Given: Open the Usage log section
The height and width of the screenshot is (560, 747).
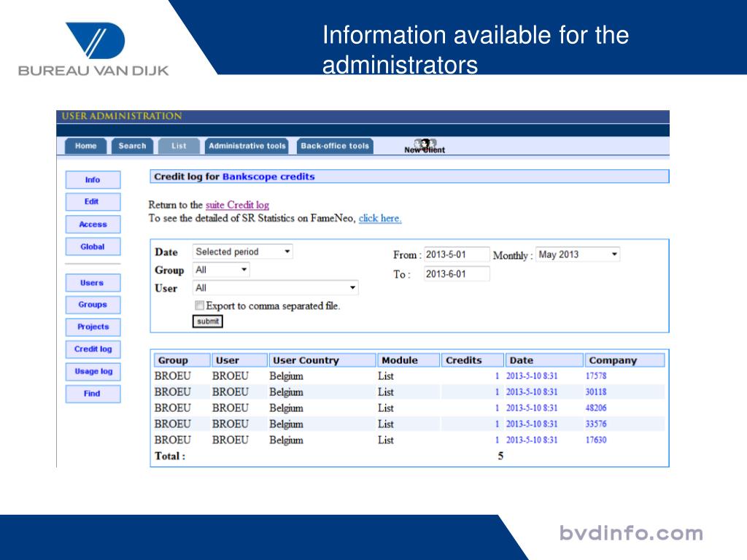Looking at the screenshot, I should 93,371.
